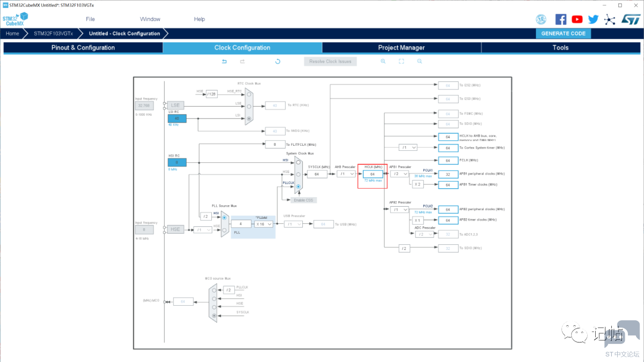The width and height of the screenshot is (644, 362).
Task: Click the Enable CSS button
Action: tap(302, 200)
